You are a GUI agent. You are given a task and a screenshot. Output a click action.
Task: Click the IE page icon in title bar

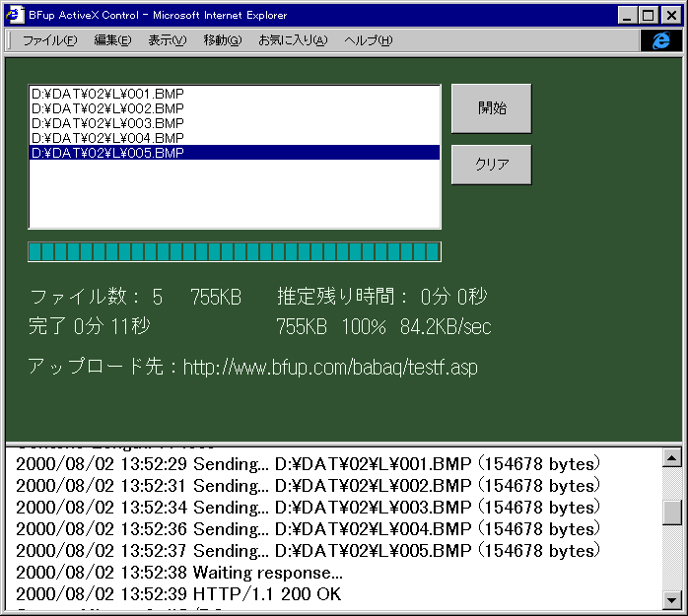click(x=15, y=15)
